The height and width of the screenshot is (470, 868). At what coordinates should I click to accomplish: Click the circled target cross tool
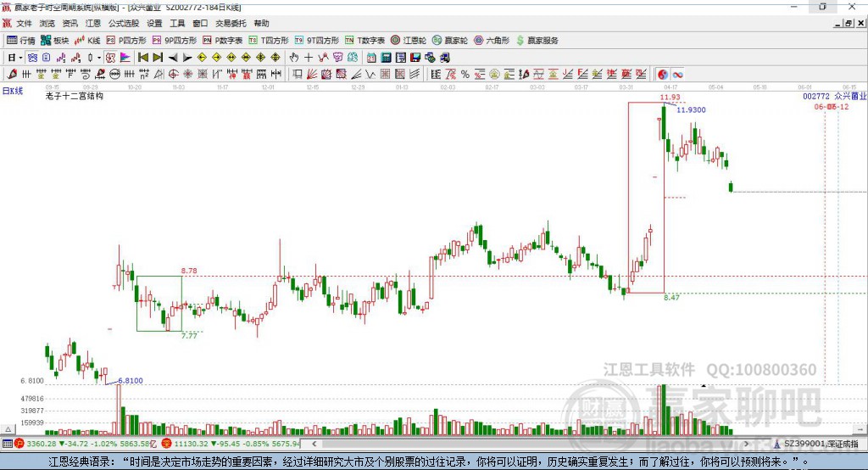[x=173, y=75]
